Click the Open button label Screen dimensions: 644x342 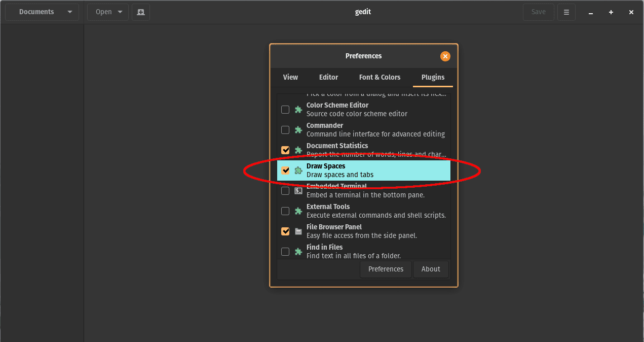click(104, 12)
